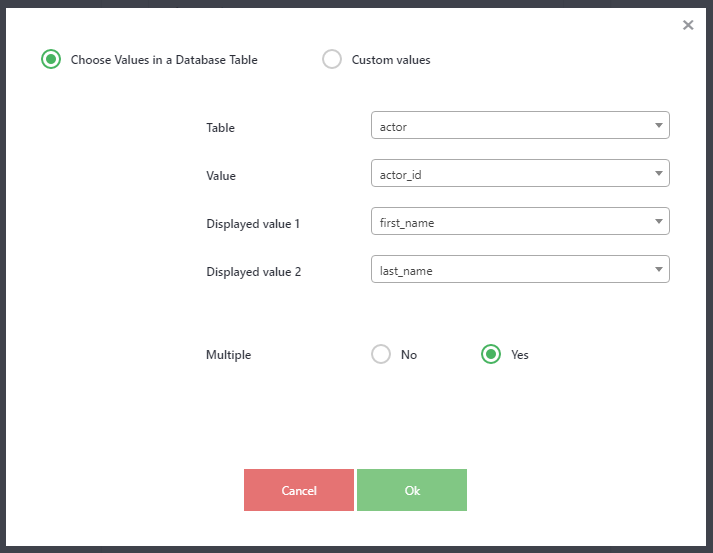
Task: Click the Yes label next to Multiple
Action: point(520,355)
